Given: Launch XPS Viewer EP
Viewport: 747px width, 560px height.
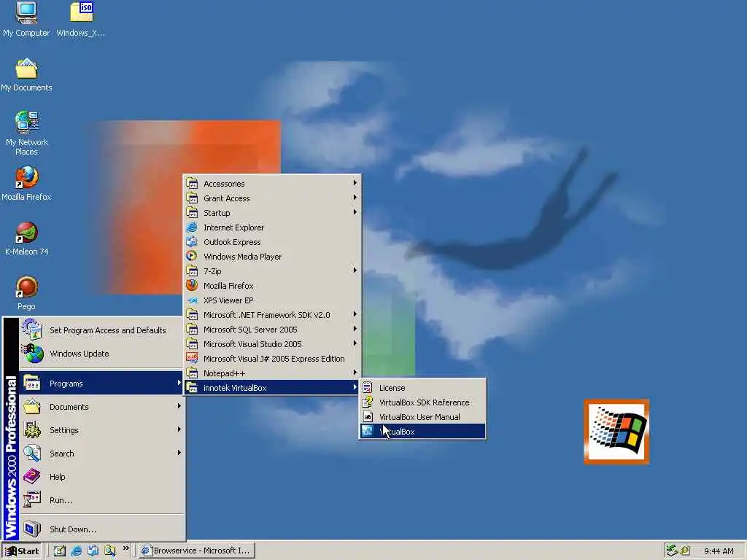Looking at the screenshot, I should pyautogui.click(x=272, y=300).
